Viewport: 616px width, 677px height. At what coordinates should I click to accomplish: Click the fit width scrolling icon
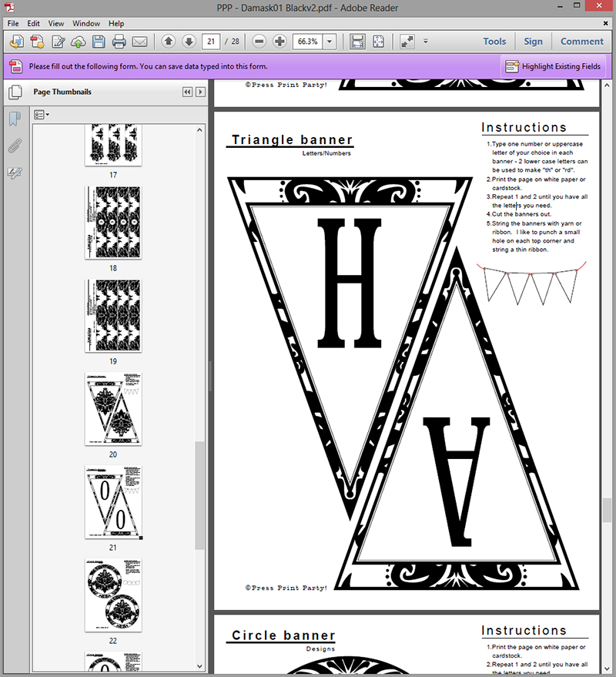click(357, 42)
